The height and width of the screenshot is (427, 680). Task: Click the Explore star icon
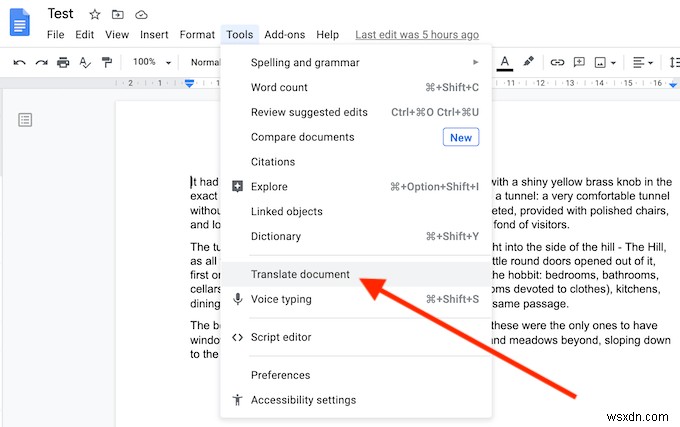pyautogui.click(x=237, y=186)
